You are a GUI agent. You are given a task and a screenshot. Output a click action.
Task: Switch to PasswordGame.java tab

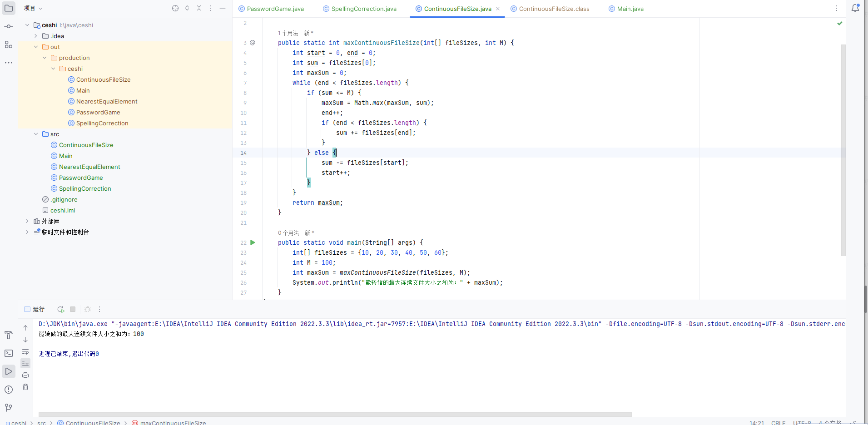pyautogui.click(x=271, y=9)
